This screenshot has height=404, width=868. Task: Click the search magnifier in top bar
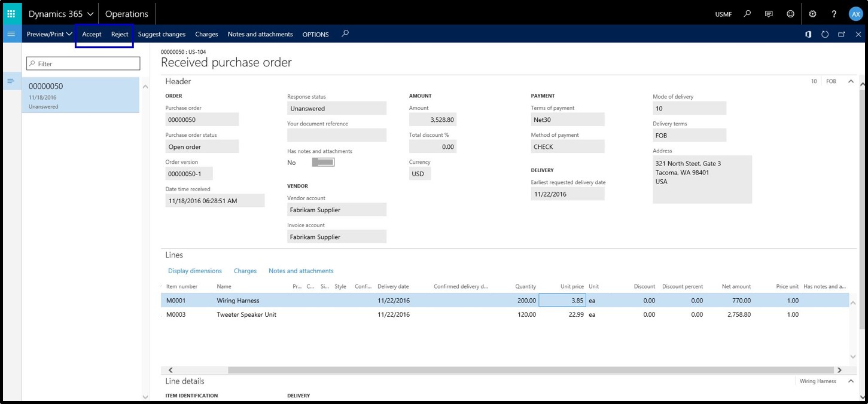point(747,14)
